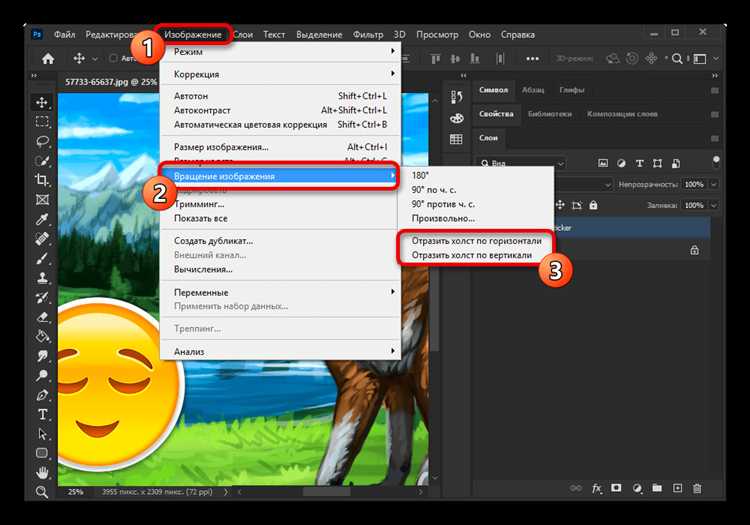Click the Opacity value field
Image resolution: width=750 pixels, height=525 pixels.
(x=694, y=184)
